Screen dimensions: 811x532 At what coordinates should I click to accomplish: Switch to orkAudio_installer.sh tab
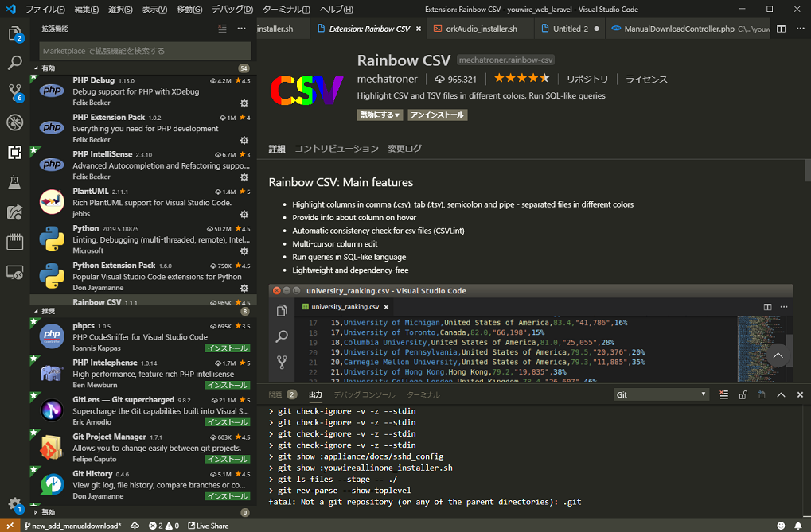(x=481, y=29)
